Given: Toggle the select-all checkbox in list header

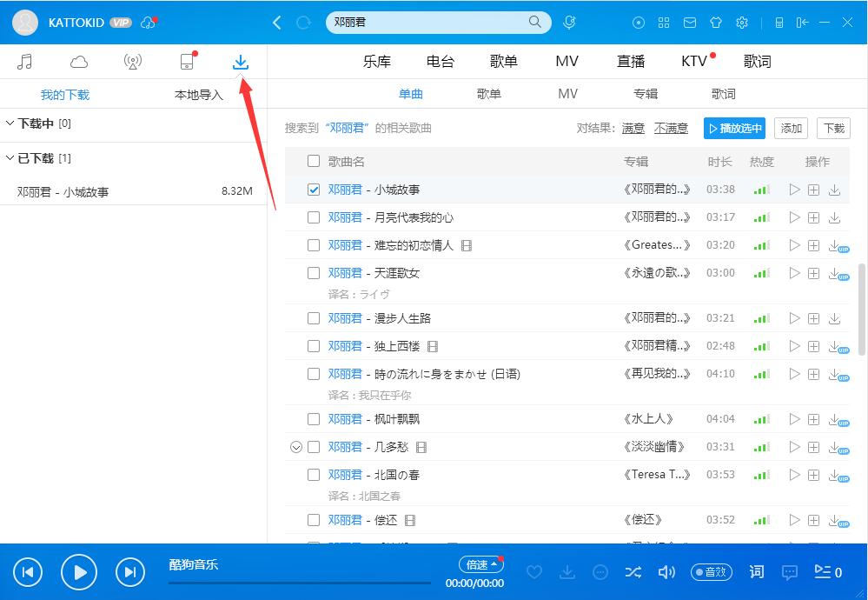Looking at the screenshot, I should point(314,162).
